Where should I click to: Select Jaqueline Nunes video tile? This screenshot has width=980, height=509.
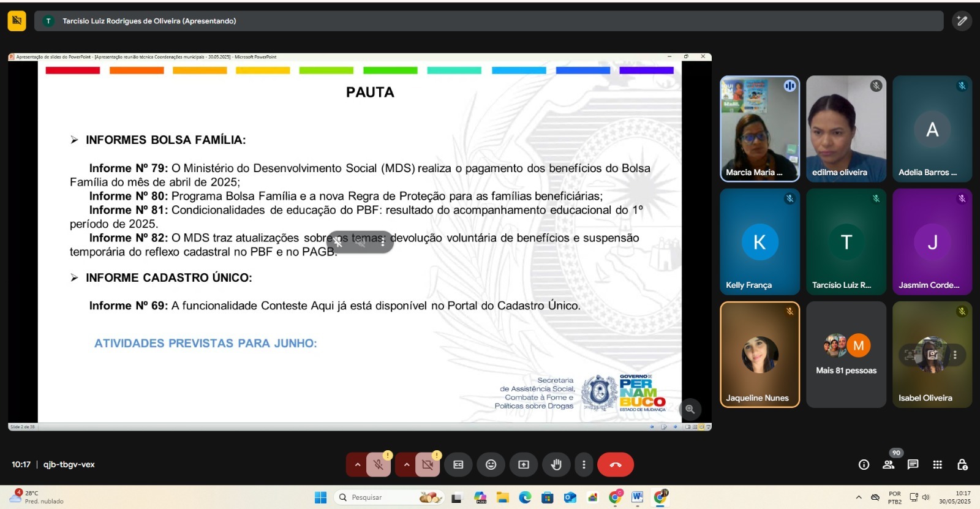click(x=759, y=355)
